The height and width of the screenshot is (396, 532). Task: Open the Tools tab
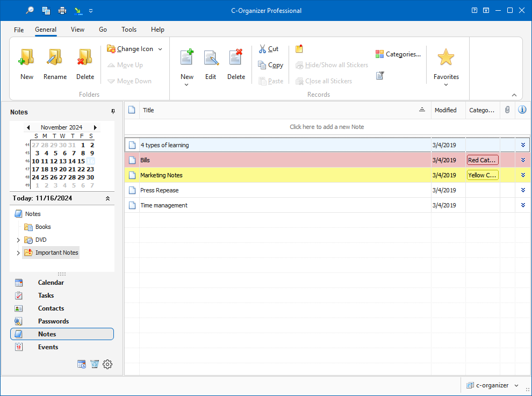[x=129, y=30]
